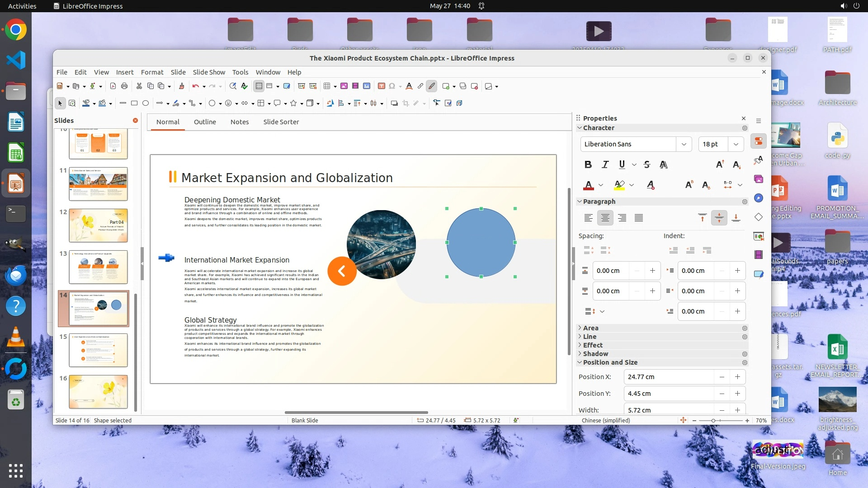The width and height of the screenshot is (868, 488).
Task: Click the Export as PDF icon
Action: (x=113, y=86)
